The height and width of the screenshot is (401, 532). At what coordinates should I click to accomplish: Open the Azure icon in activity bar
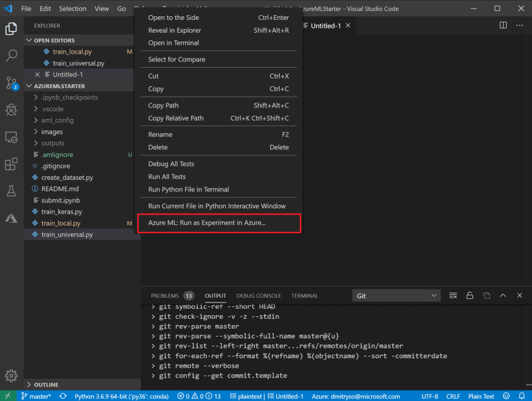[11, 218]
